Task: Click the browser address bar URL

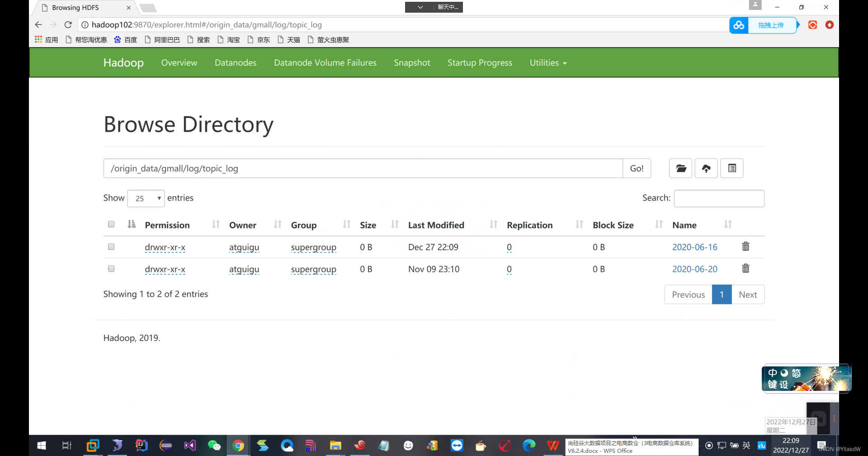Action: 207,25
